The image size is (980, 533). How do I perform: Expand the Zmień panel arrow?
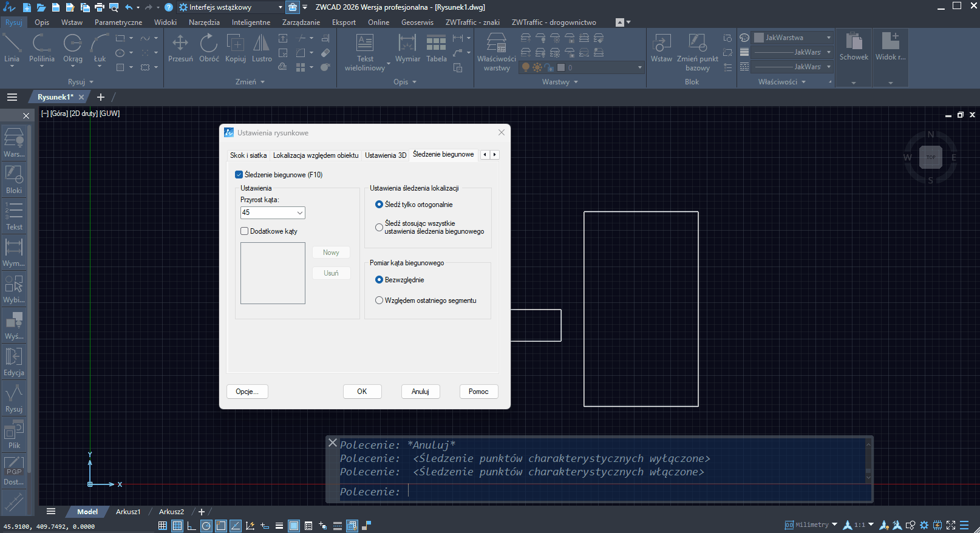point(263,82)
